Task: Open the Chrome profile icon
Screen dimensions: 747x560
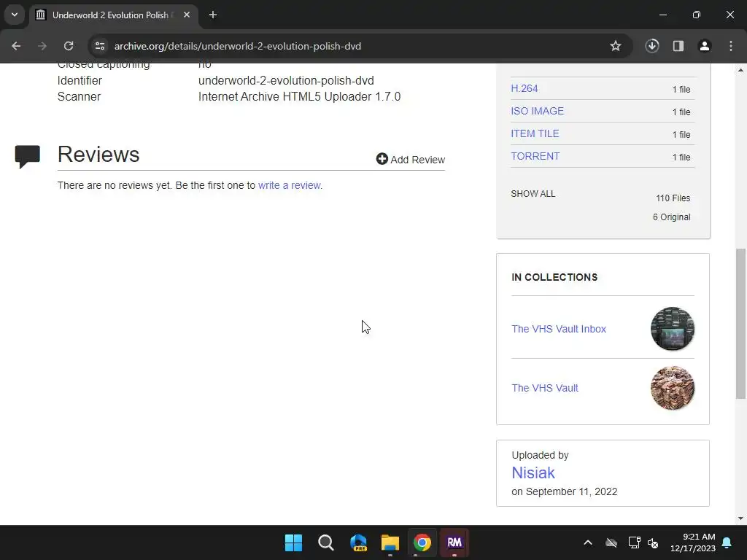Action: [x=705, y=46]
